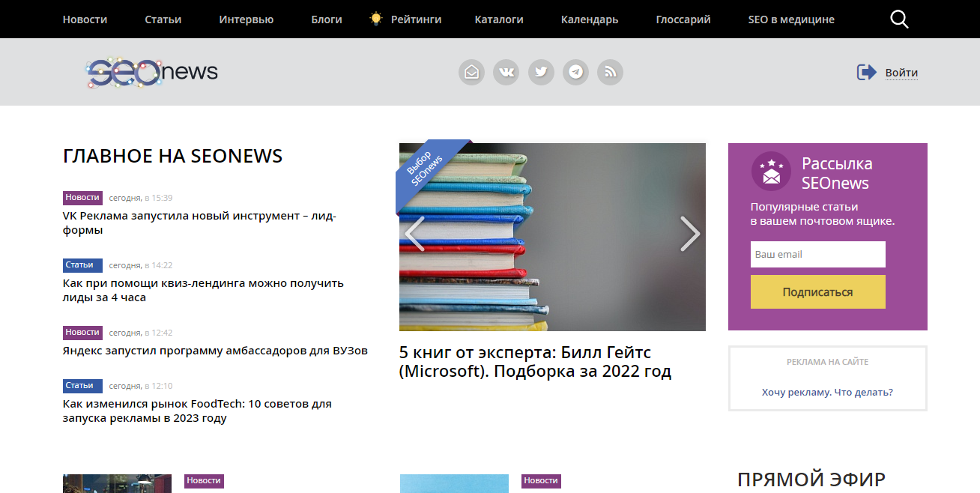Open Блоги menu item

pos(327,19)
